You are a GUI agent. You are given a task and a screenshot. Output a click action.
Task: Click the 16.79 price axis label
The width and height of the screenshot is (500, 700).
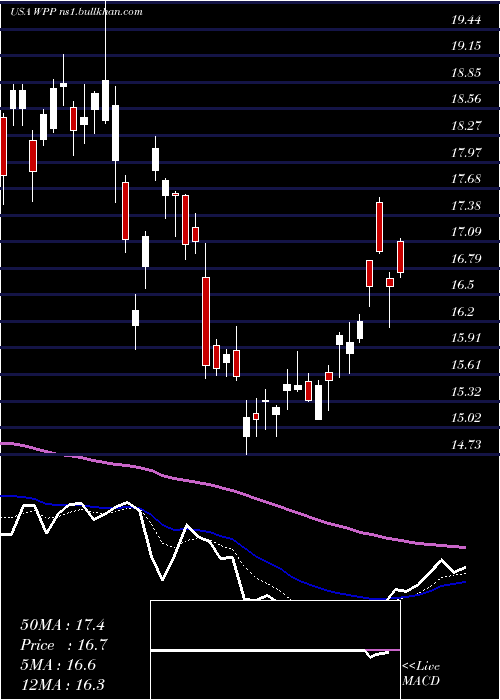pos(467,258)
